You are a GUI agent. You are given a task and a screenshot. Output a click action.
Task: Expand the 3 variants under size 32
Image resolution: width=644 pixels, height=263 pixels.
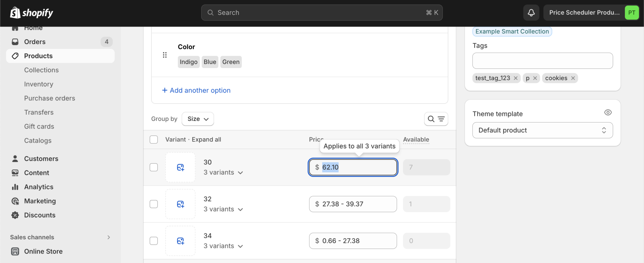[x=223, y=209]
